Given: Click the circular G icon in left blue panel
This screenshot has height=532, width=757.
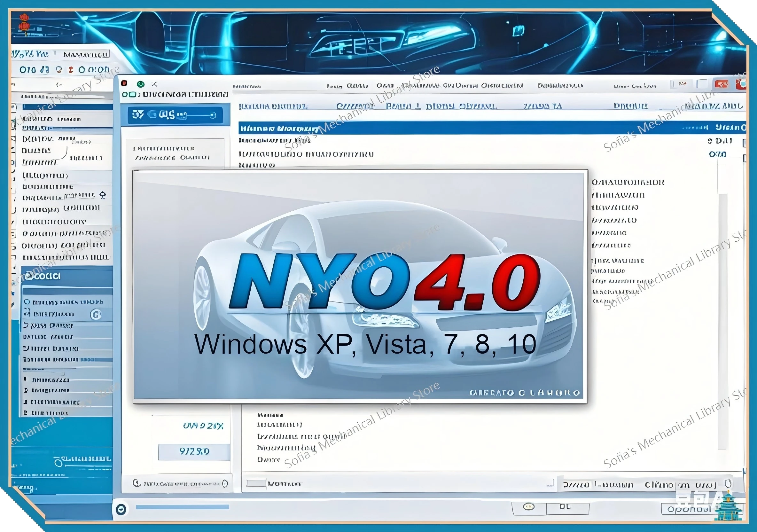Looking at the screenshot, I should 96,315.
